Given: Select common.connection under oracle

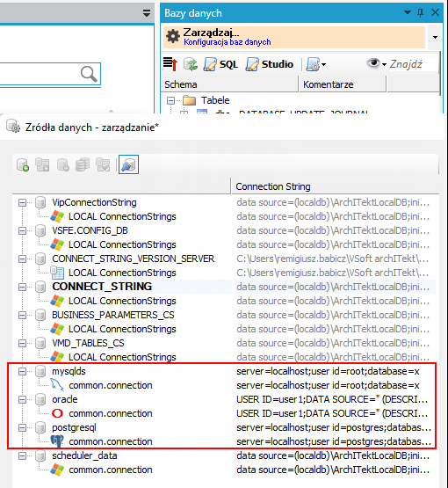Looking at the screenshot, I should click(x=111, y=413).
